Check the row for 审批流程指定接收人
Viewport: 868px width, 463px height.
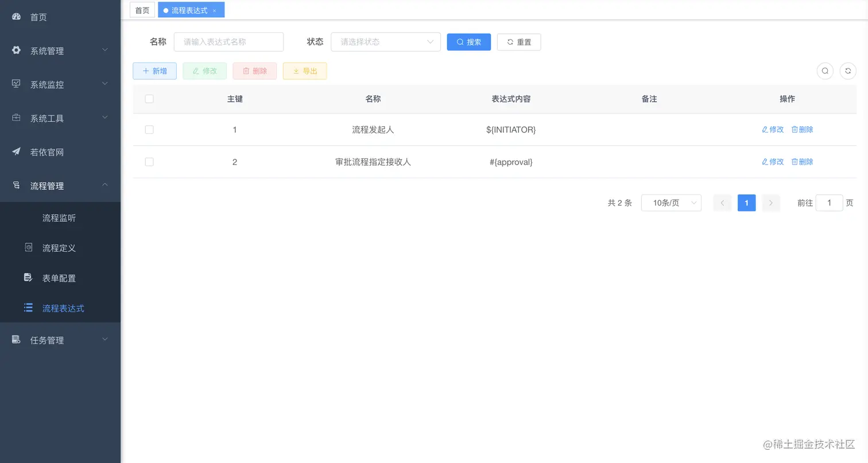pyautogui.click(x=149, y=162)
